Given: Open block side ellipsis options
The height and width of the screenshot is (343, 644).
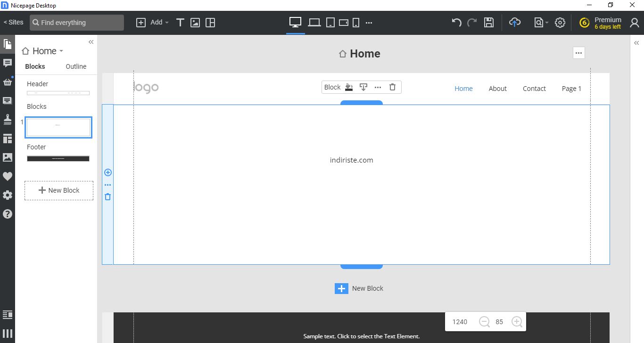Looking at the screenshot, I should pyautogui.click(x=108, y=185).
